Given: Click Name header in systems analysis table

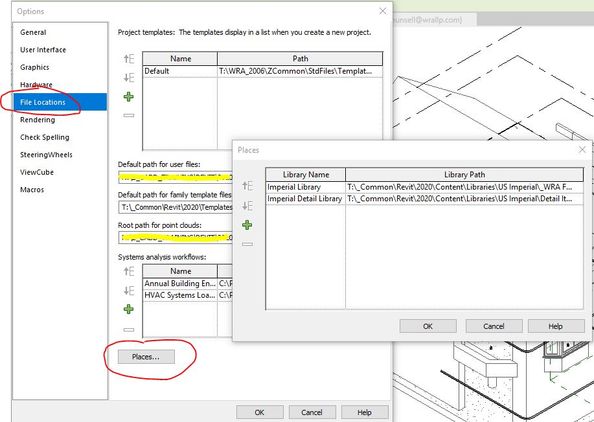Looking at the screenshot, I should 180,271.
